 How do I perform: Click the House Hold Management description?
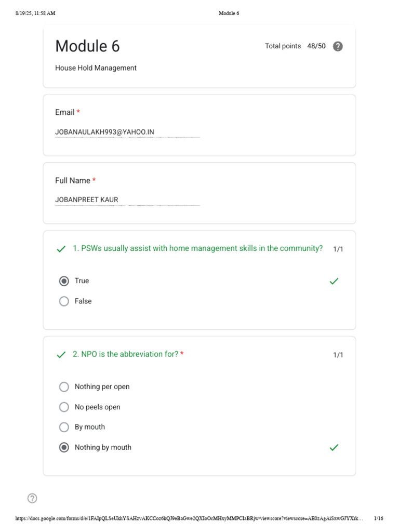(96, 68)
